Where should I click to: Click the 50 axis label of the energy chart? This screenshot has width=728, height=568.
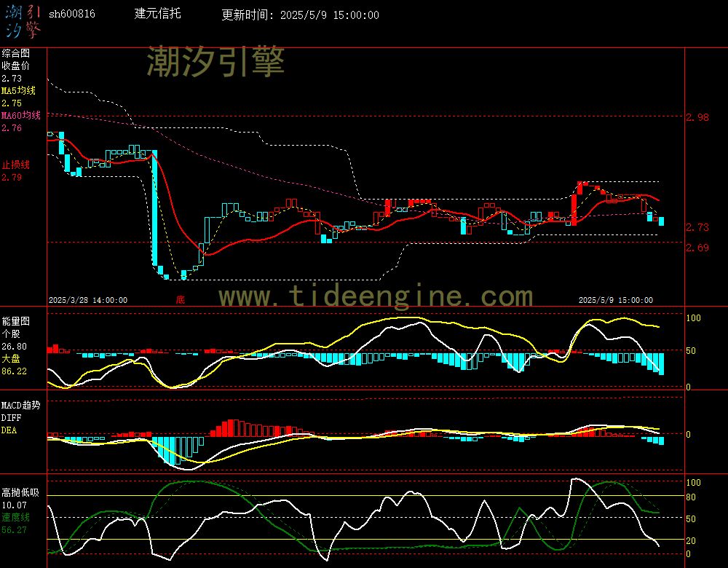click(691, 351)
